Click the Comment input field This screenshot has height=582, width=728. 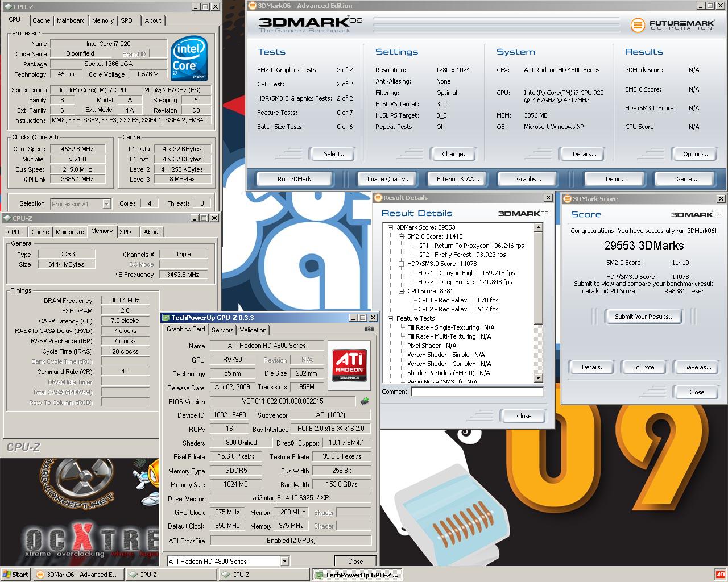click(477, 392)
